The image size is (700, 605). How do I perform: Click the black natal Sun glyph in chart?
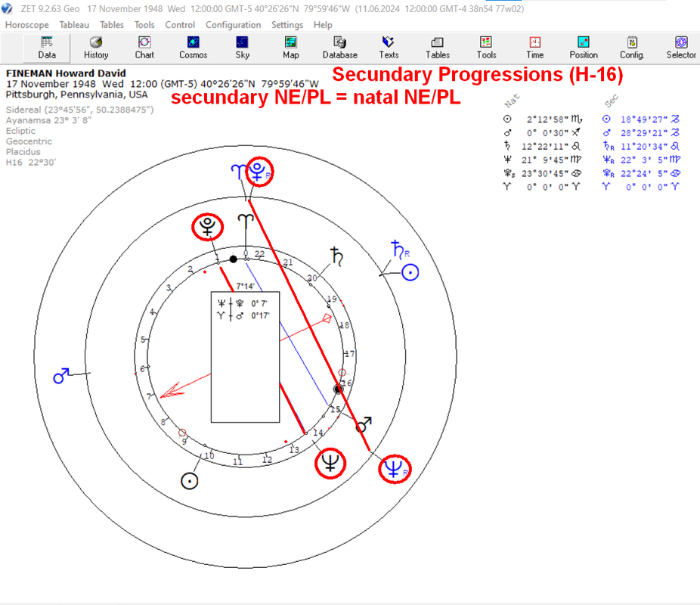tap(189, 481)
